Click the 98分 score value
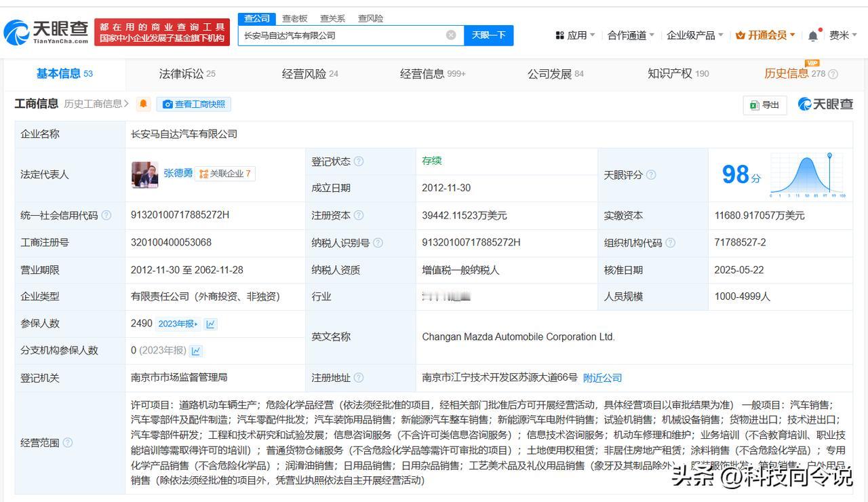The image size is (868, 502). pyautogui.click(x=741, y=175)
